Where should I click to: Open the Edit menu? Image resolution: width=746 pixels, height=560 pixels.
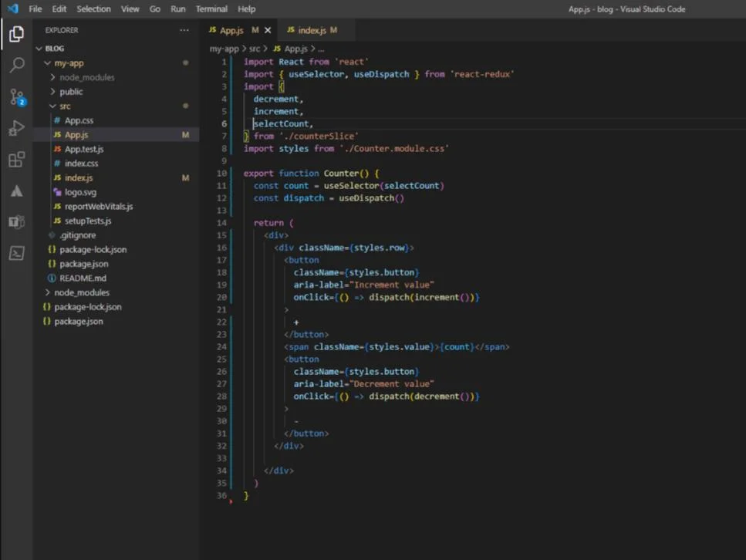coord(59,8)
